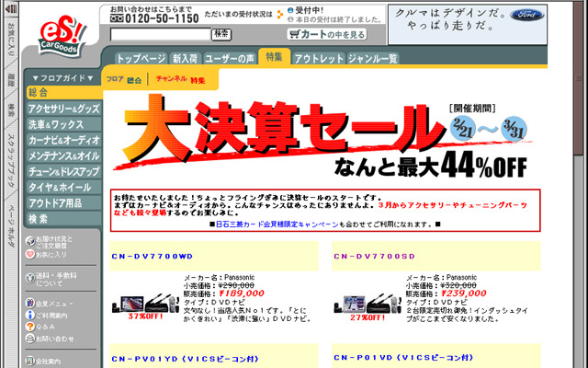Open the 履歴 history Explorer bar tab
Screen dimensions: 588x368
click(x=11, y=79)
